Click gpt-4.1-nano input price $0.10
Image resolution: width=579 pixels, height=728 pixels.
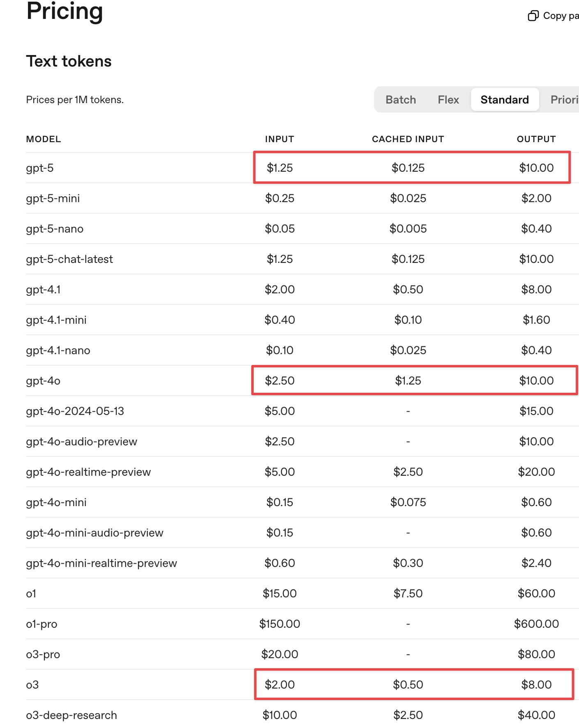click(280, 350)
